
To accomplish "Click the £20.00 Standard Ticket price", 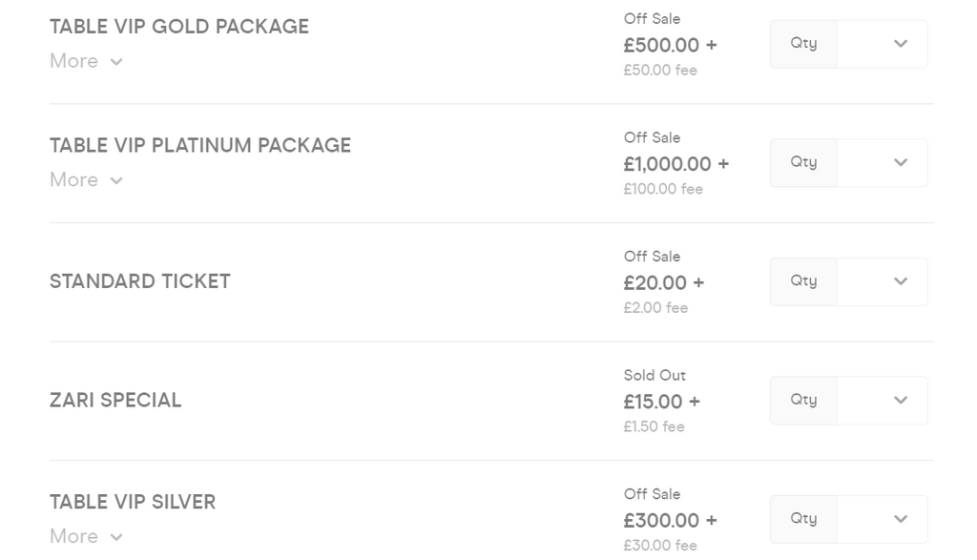I will pos(655,283).
